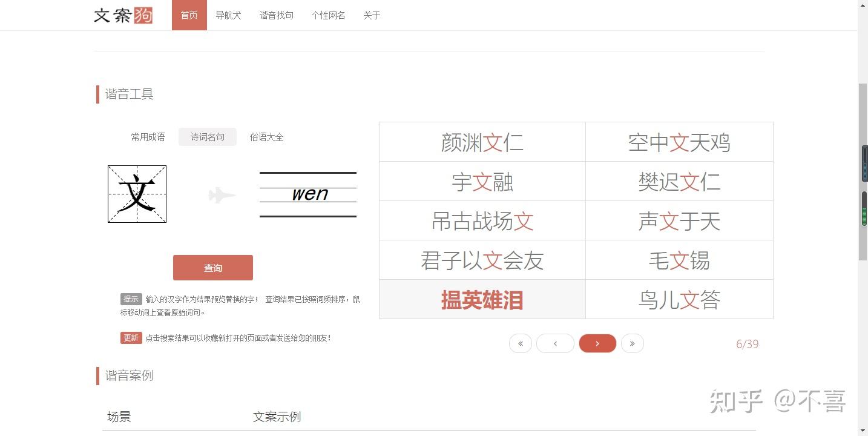Go to the first results page
This screenshot has width=868, height=436.
coord(521,343)
